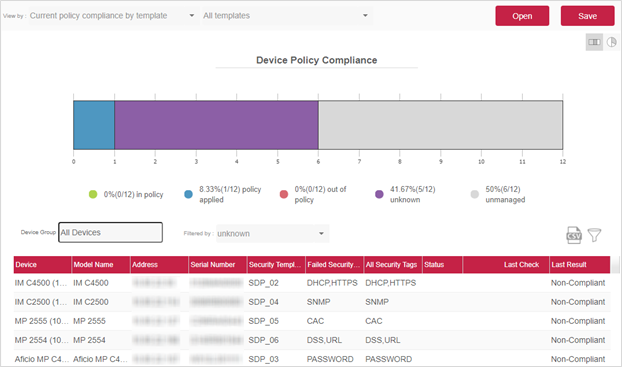622x367 pixels.
Task: Toggle gray unmanaged legend marker
Action: [474, 194]
